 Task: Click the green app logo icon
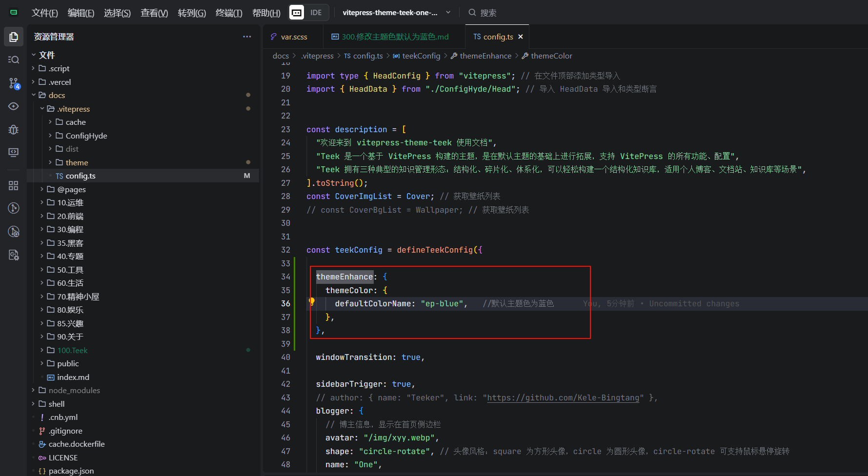[x=14, y=12]
